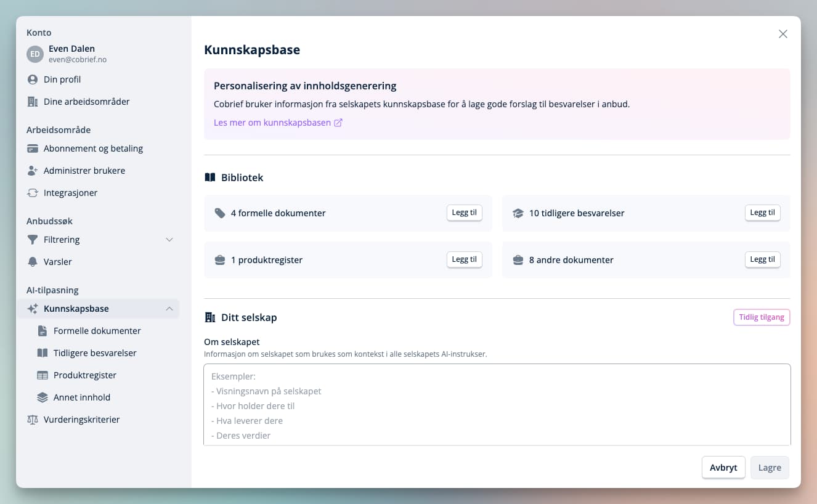Select Annet innhold in sidebar
The height and width of the screenshot is (504, 817).
81,397
